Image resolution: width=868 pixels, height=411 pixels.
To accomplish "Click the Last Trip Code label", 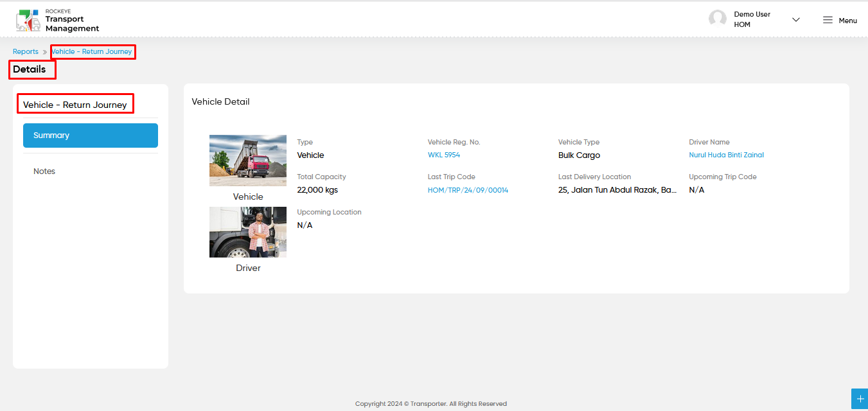I will coord(452,177).
